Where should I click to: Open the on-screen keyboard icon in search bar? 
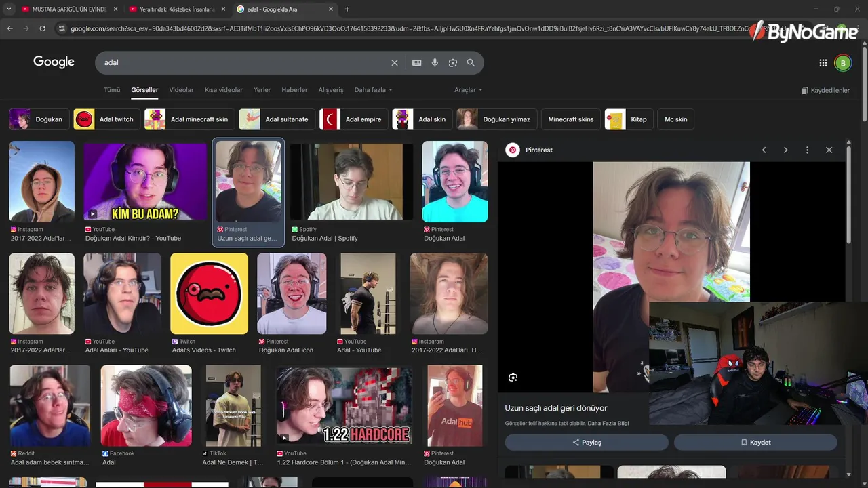416,62
